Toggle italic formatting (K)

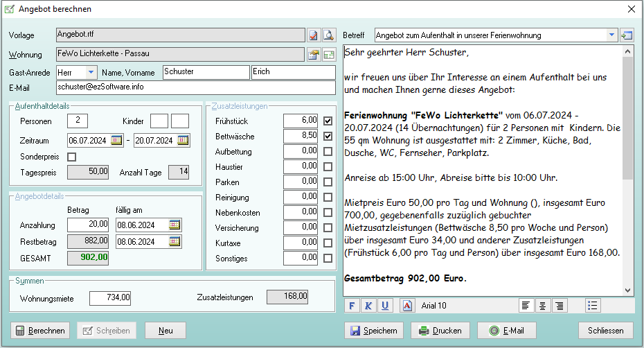click(x=368, y=306)
